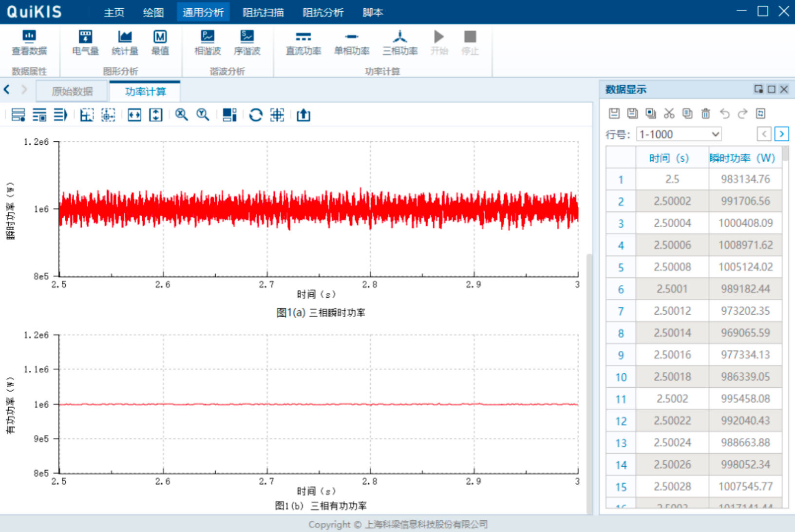
Task: Click the scissors cut icon in data panel
Action: tap(669, 114)
